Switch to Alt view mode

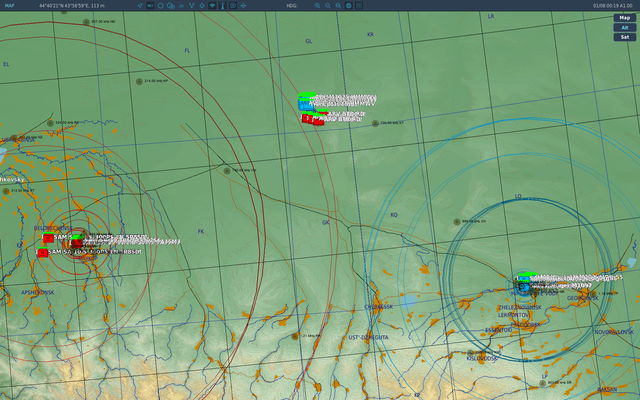click(x=624, y=27)
